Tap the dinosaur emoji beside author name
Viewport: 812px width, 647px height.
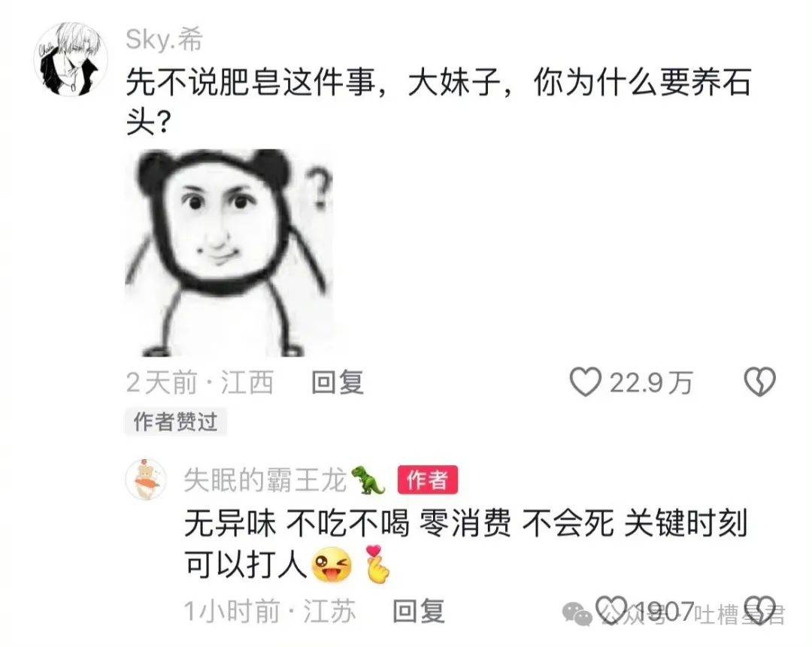tap(368, 480)
